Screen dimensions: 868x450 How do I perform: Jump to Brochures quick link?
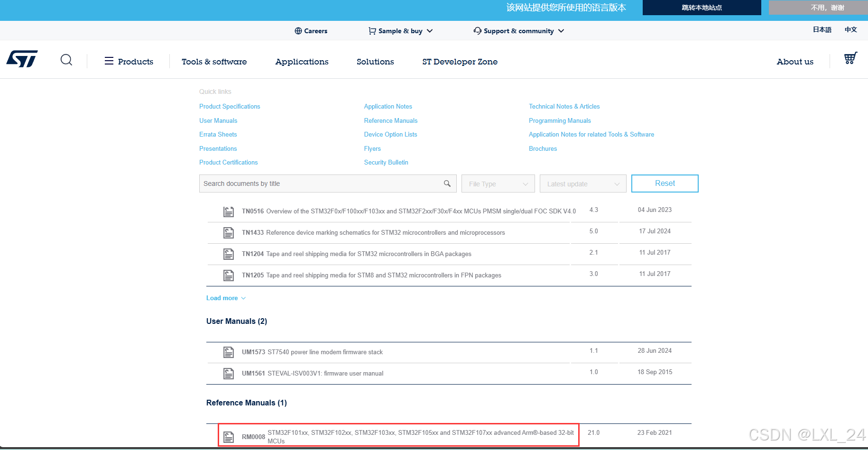coord(543,149)
